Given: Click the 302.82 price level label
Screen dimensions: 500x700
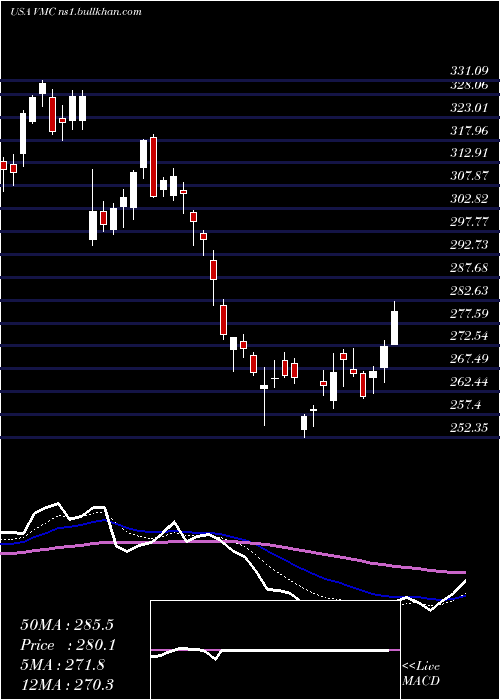Looking at the screenshot, I should pos(469,200).
